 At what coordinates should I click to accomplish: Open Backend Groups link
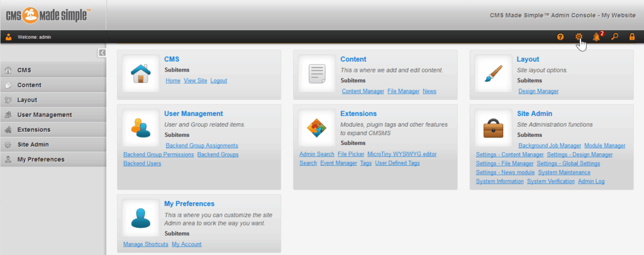point(218,155)
